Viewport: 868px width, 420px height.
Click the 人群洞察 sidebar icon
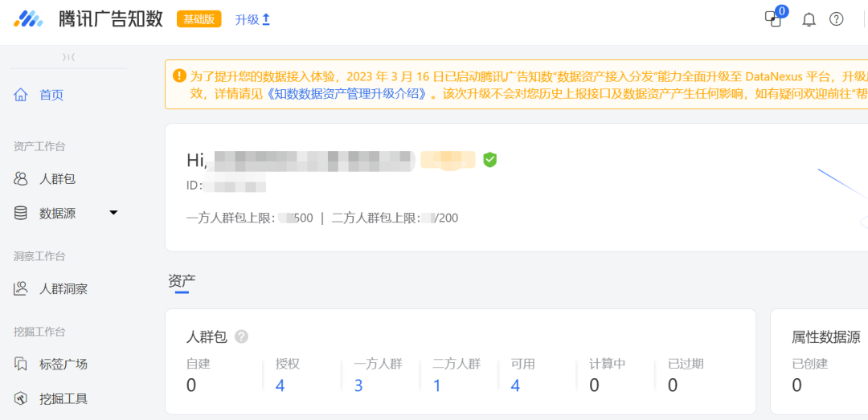click(20, 288)
